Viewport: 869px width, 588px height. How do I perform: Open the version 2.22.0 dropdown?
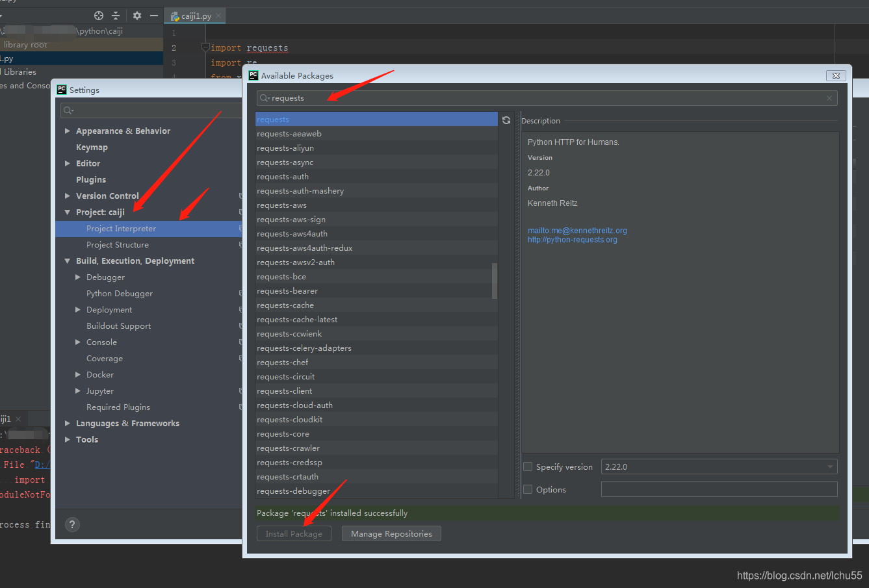(720, 467)
